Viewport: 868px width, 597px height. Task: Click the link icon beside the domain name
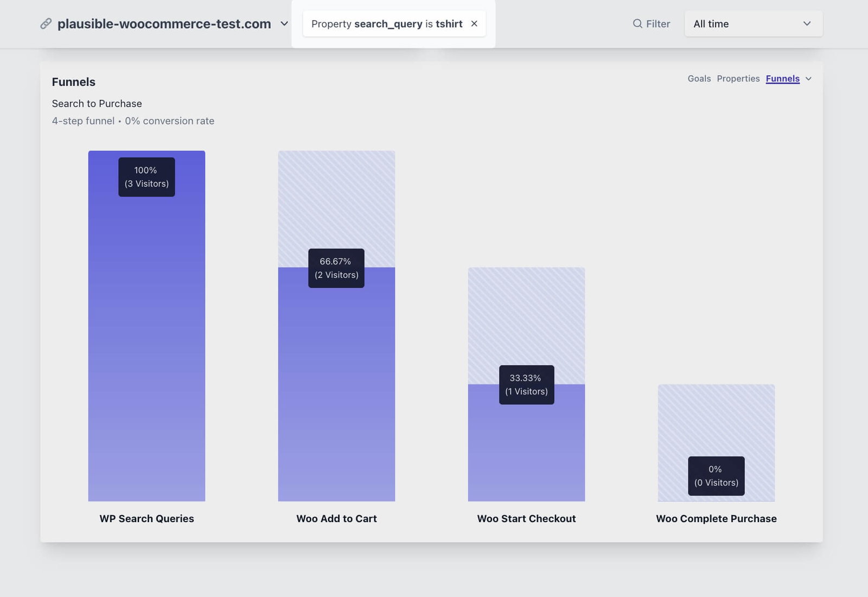pos(46,24)
